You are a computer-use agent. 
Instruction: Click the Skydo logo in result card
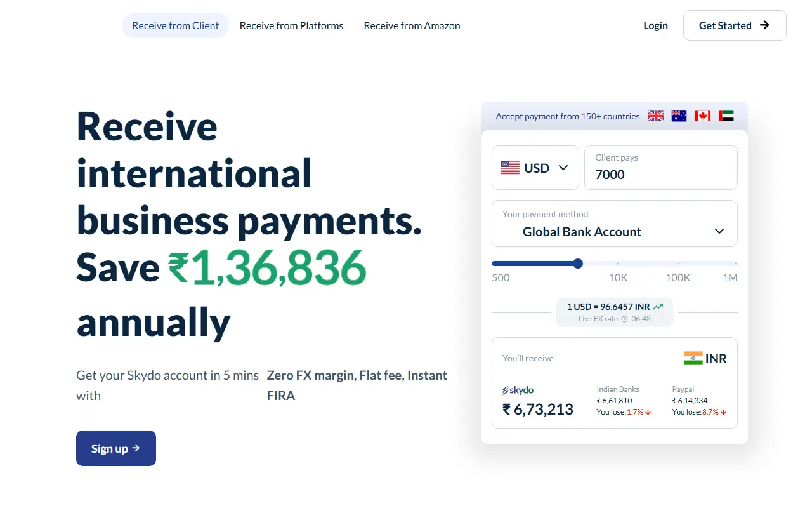[x=518, y=390]
